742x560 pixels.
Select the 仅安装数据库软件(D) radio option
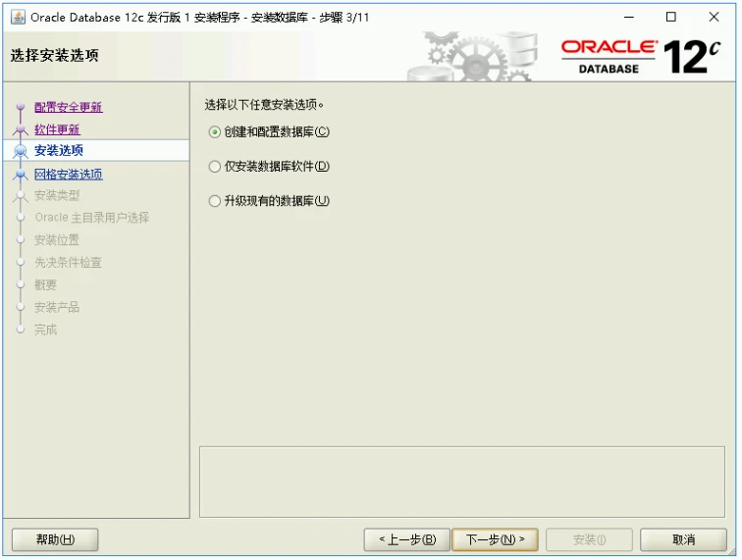click(x=269, y=167)
